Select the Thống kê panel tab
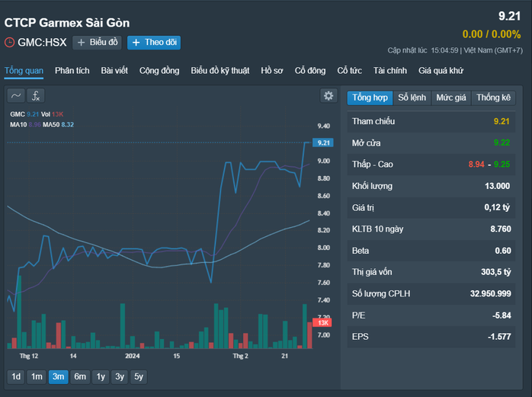This screenshot has height=397, width=532. [493, 98]
